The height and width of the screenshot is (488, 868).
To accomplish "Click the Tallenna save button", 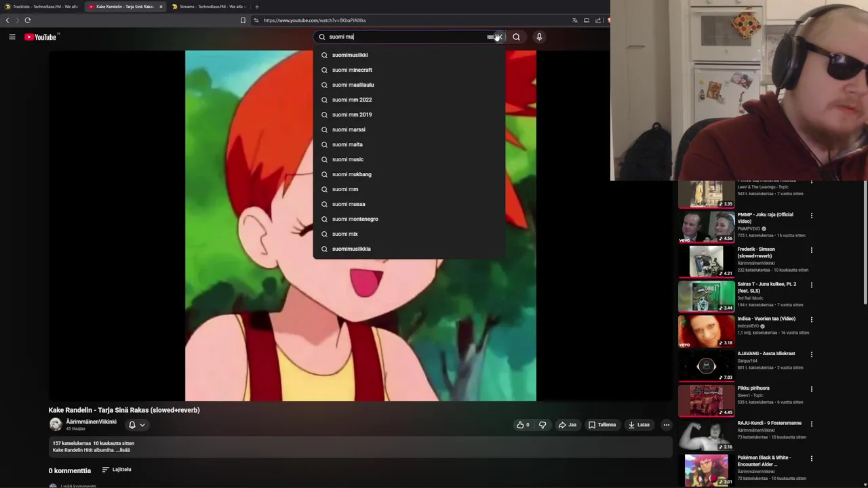I will (602, 425).
